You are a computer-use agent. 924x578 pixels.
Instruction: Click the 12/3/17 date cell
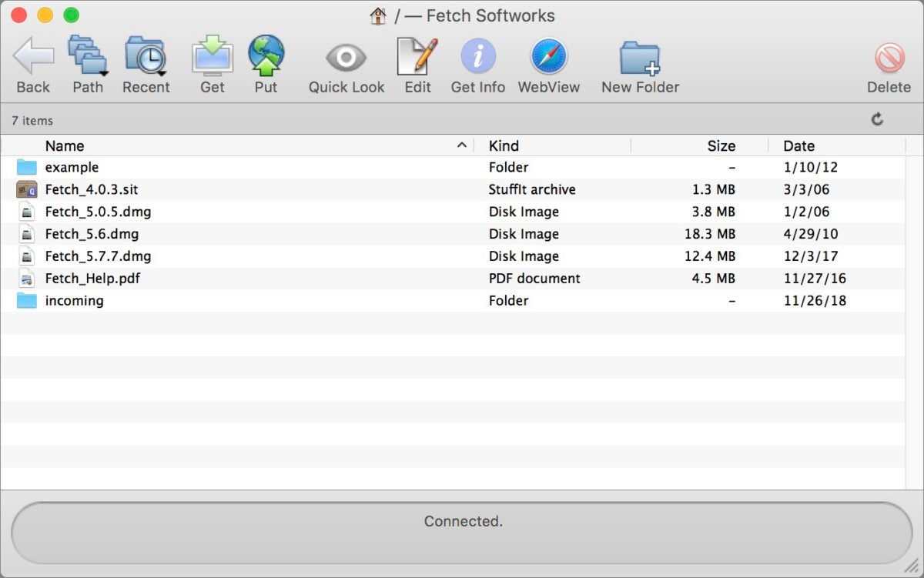[x=811, y=256]
